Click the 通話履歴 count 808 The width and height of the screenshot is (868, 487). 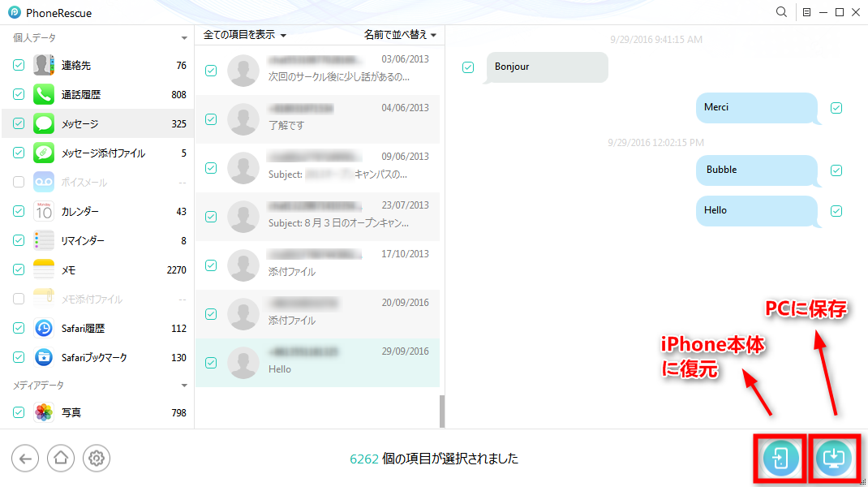tap(178, 95)
